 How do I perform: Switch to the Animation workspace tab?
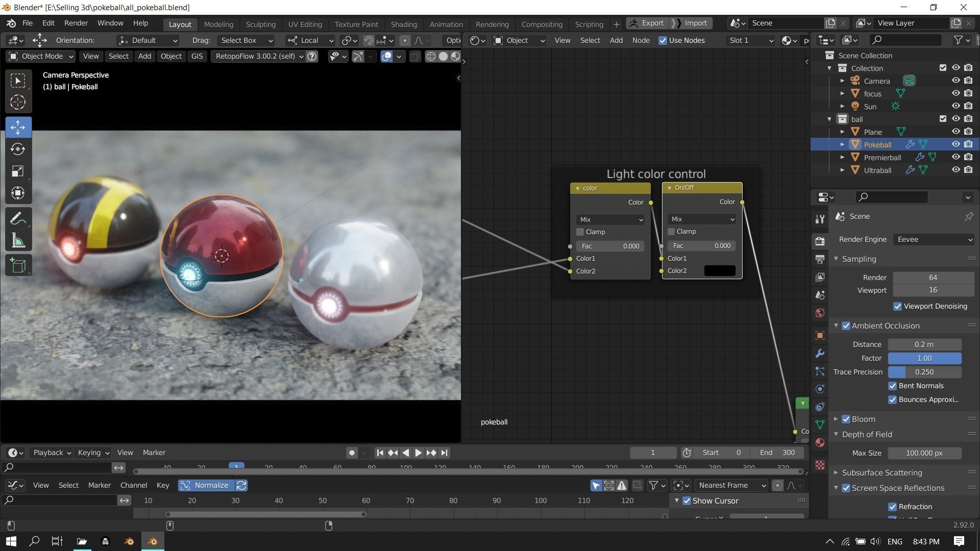click(446, 24)
